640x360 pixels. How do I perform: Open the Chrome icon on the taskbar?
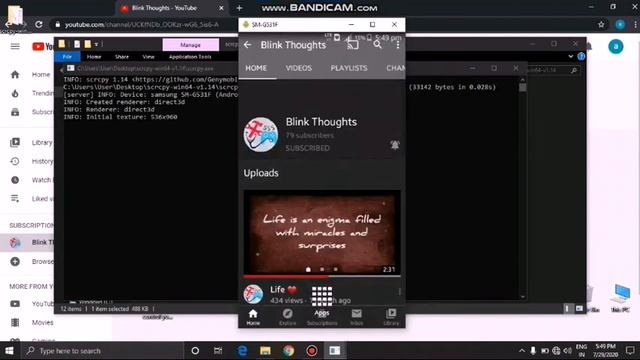(x=289, y=351)
